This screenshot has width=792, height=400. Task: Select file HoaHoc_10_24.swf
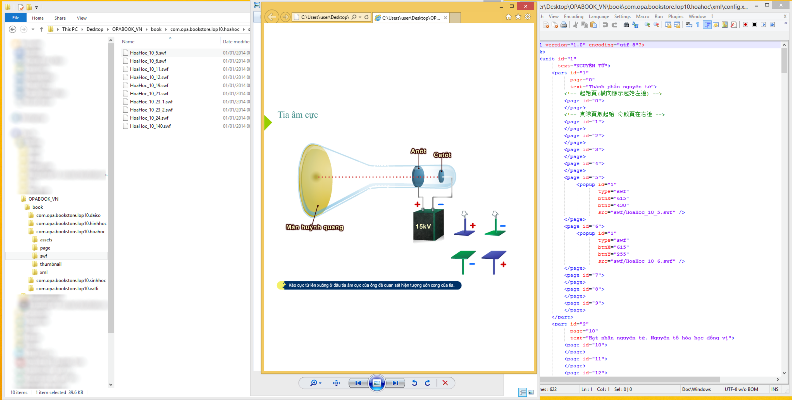pos(151,118)
